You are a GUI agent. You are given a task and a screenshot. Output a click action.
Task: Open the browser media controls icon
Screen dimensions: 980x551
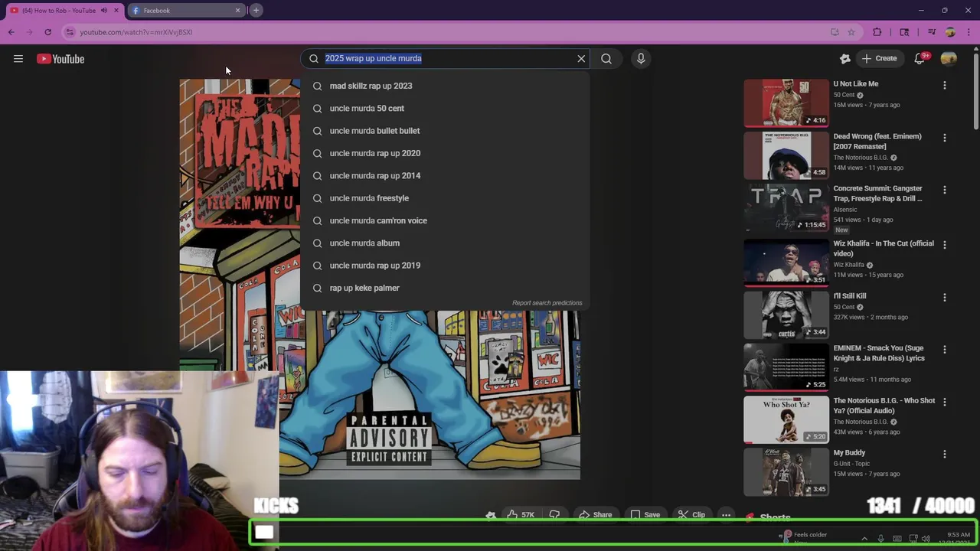coord(932,32)
